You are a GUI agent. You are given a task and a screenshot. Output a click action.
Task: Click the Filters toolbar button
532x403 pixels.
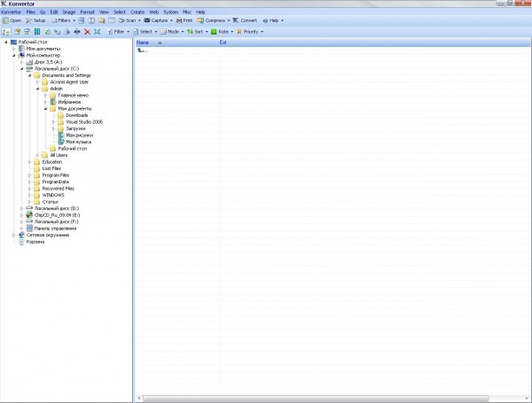[x=61, y=20]
